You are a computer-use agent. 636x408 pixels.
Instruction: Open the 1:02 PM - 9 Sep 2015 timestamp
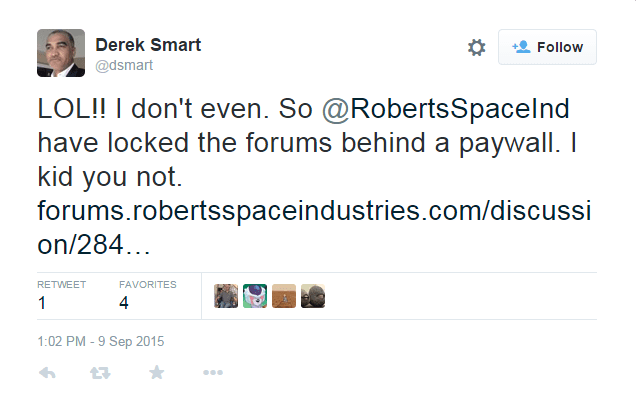(100, 341)
